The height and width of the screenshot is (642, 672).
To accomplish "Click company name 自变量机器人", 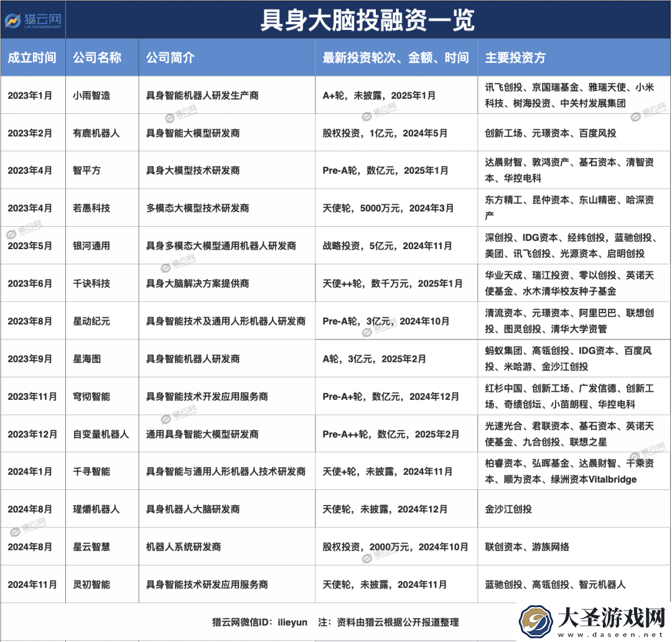I will [101, 434].
